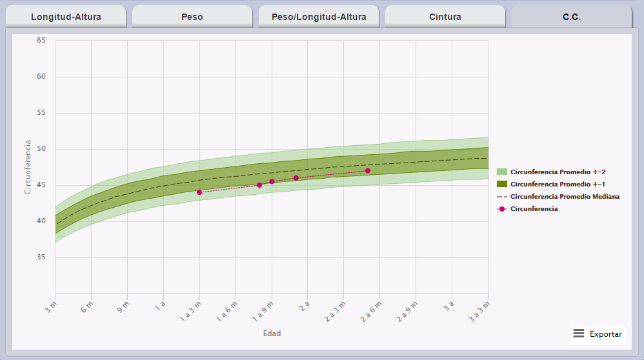Click the dark green +-1 legend swatch
Screen dimensions: 644x360
pos(502,184)
